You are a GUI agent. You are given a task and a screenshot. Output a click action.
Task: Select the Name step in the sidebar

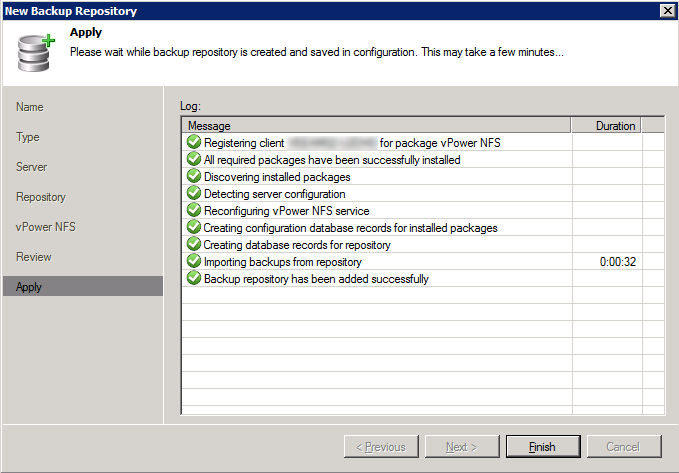(30, 107)
